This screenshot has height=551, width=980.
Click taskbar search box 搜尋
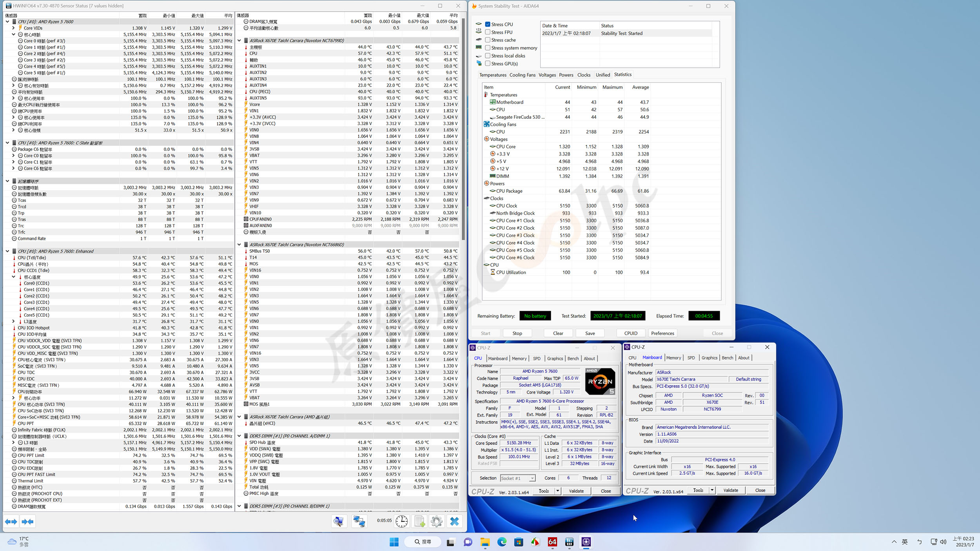coord(423,542)
